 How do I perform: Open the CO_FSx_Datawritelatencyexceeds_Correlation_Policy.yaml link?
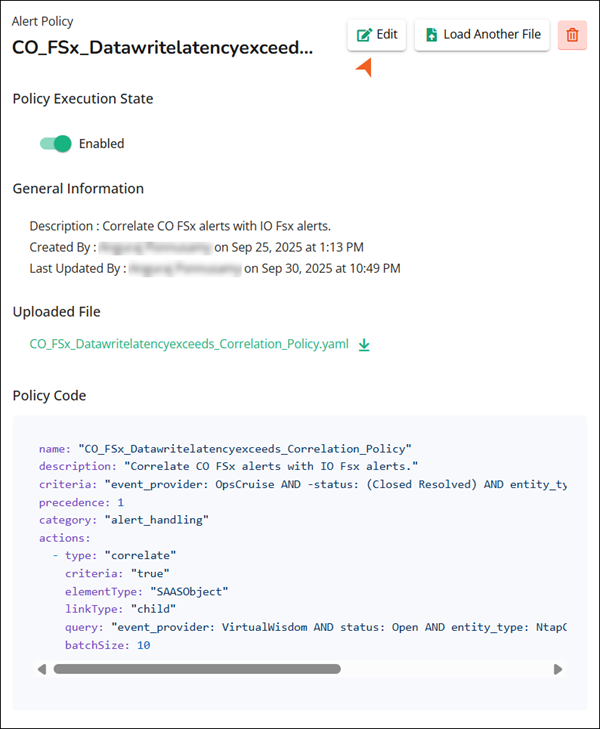tap(189, 344)
